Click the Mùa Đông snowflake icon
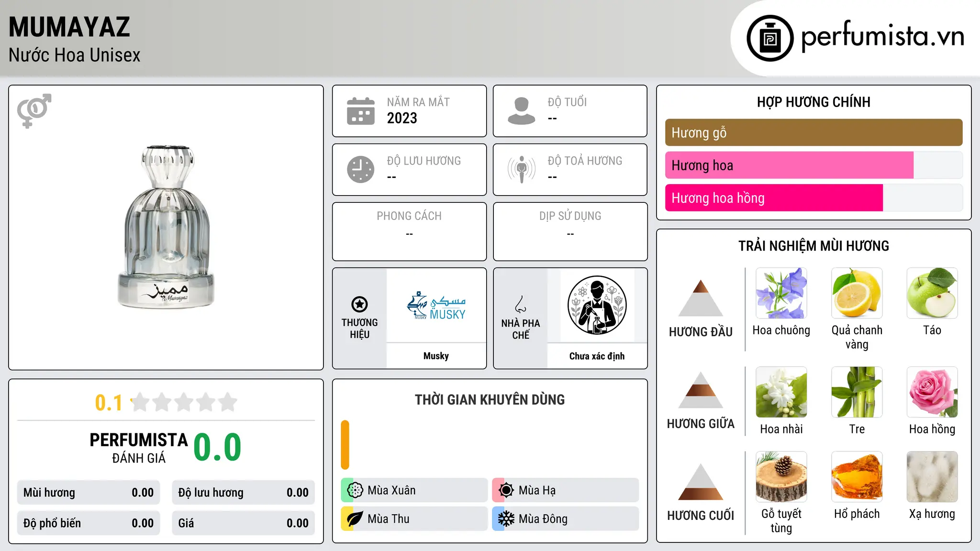 [x=506, y=518]
